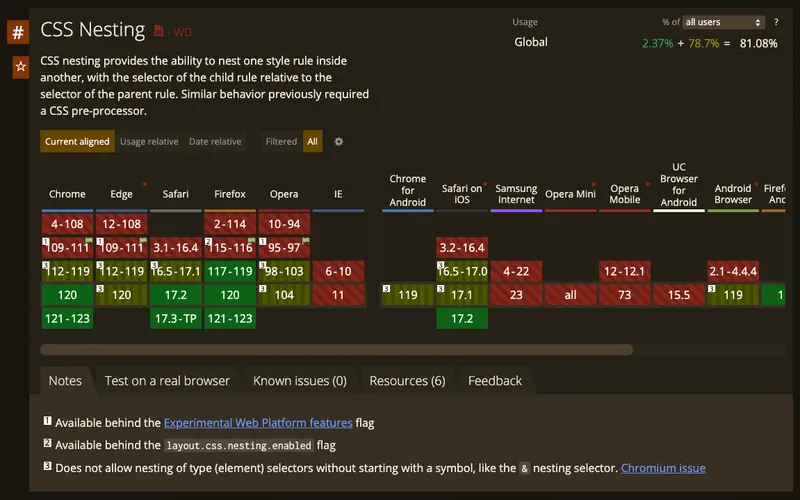Select Chrome 109-111 cell

[x=67, y=247]
